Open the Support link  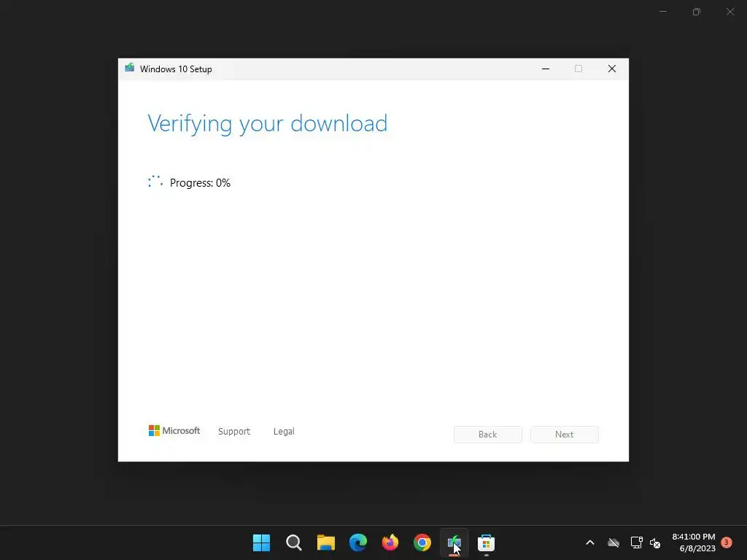pos(234,432)
